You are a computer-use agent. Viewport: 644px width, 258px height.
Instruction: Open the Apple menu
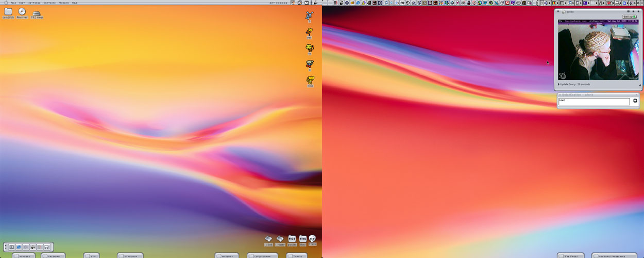pyautogui.click(x=5, y=3)
